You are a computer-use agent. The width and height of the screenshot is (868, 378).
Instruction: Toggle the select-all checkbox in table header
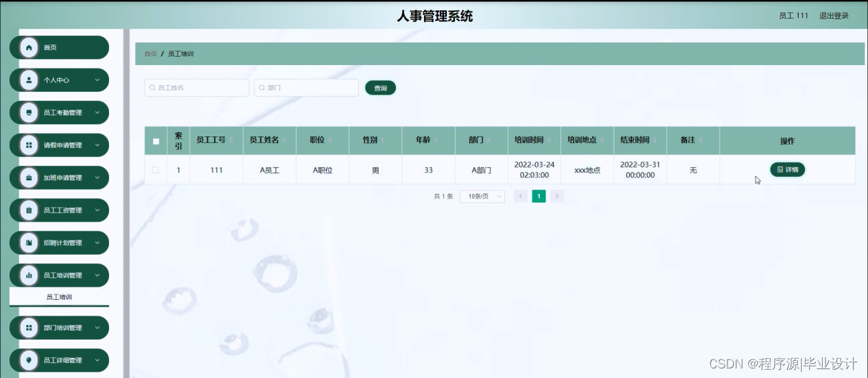pyautogui.click(x=156, y=142)
